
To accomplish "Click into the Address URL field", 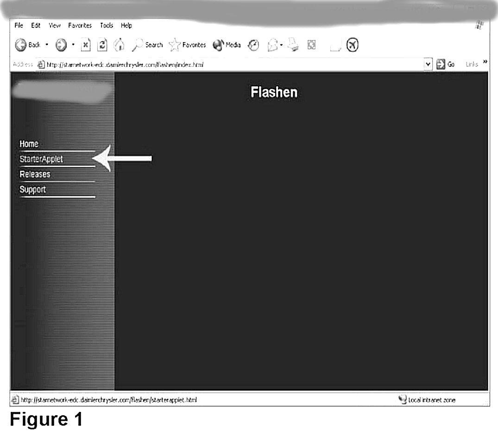I will pos(232,64).
